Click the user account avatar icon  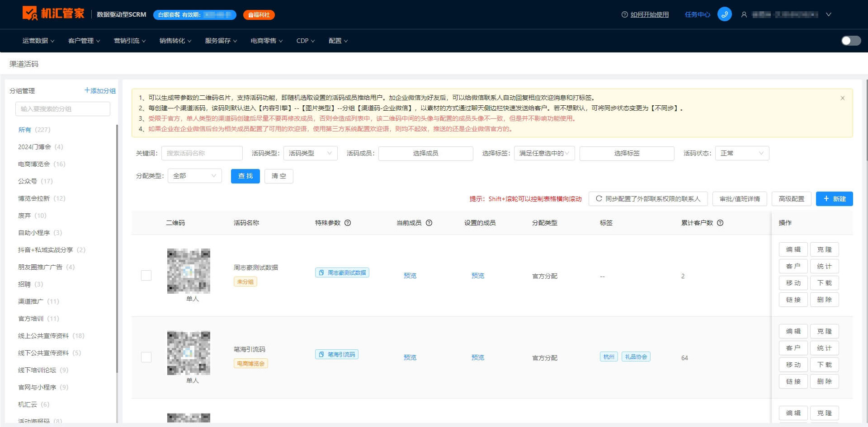pyautogui.click(x=744, y=14)
